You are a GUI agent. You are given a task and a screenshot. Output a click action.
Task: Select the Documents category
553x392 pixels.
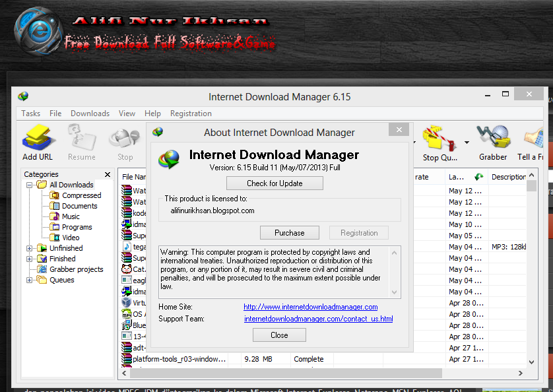[x=79, y=206]
